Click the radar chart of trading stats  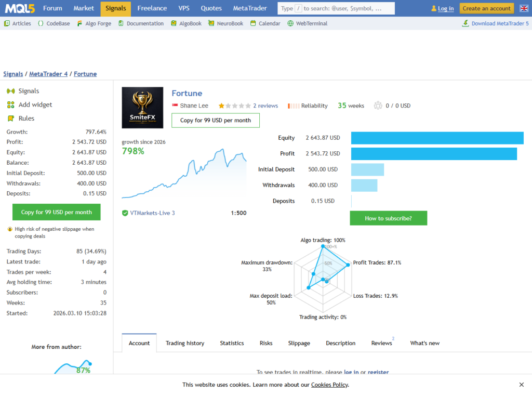tap(323, 279)
